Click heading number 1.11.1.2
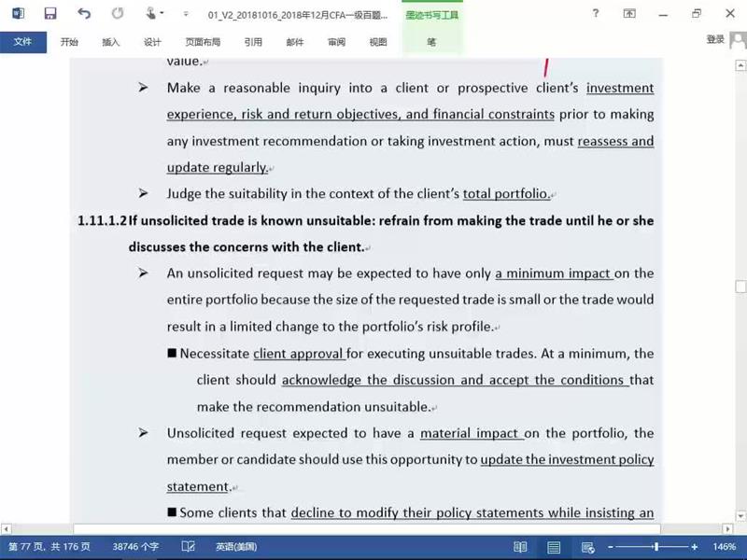This screenshot has height=560, width=747. tap(103, 220)
